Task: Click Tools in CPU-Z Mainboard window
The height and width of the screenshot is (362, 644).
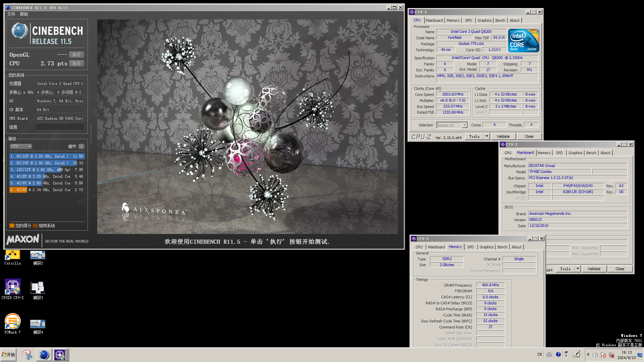Action: click(565, 269)
